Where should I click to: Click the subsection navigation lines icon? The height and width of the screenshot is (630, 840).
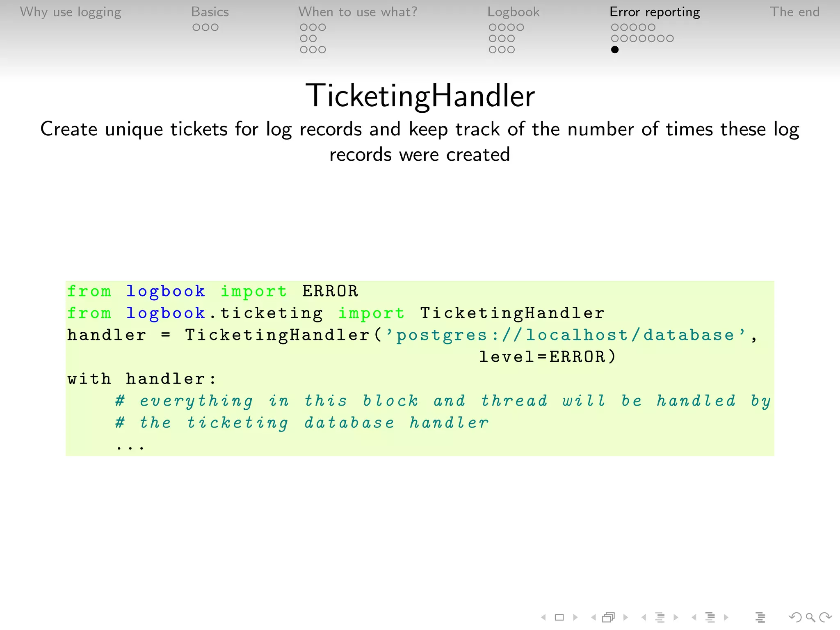(660, 617)
